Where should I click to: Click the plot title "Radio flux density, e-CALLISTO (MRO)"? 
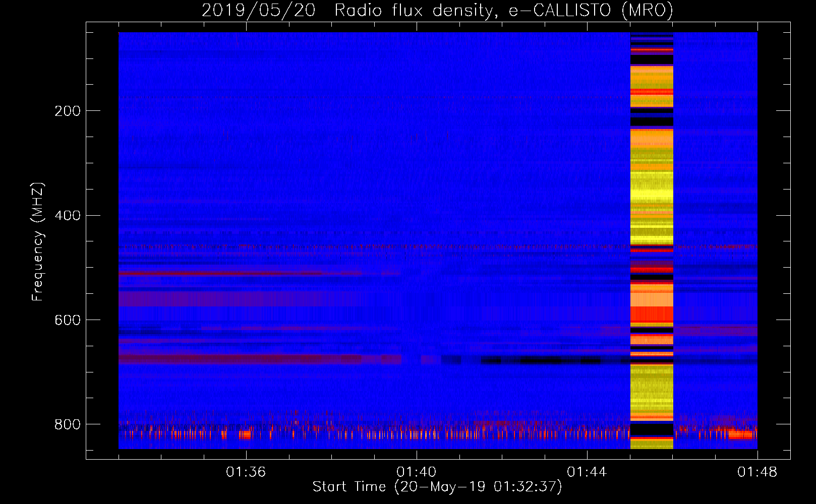click(503, 10)
